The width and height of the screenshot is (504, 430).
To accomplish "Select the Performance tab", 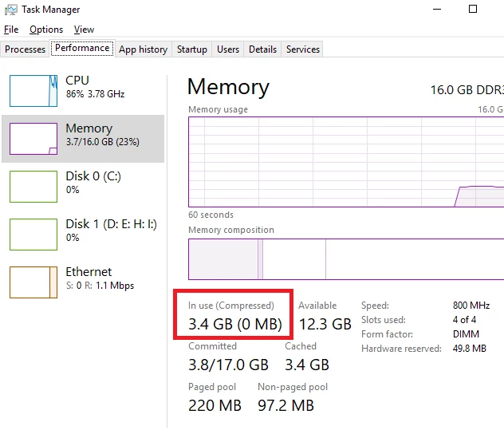I will pos(82,48).
